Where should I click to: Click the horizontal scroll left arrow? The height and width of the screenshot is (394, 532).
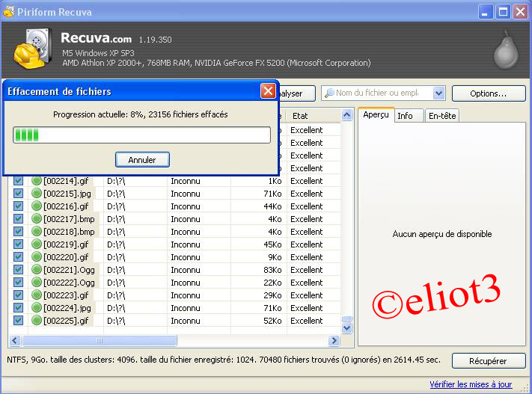(15, 340)
